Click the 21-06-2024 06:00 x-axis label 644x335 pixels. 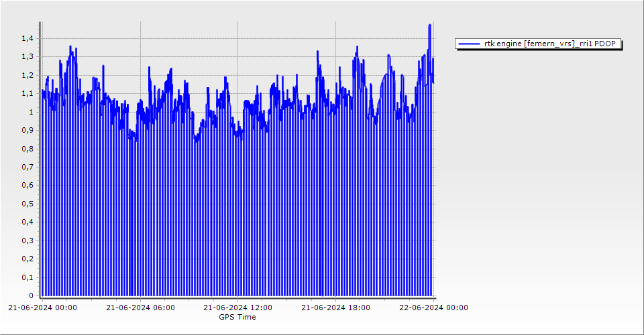pyautogui.click(x=140, y=308)
